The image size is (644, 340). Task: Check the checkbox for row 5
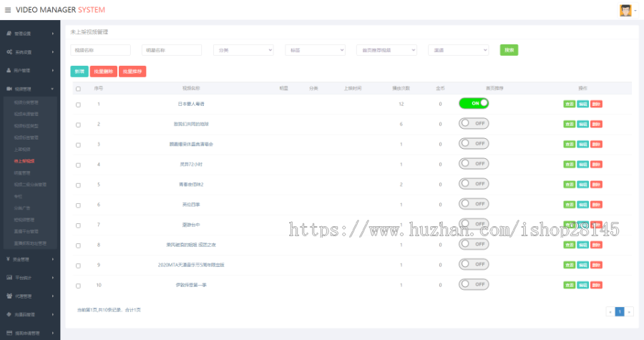(78, 185)
